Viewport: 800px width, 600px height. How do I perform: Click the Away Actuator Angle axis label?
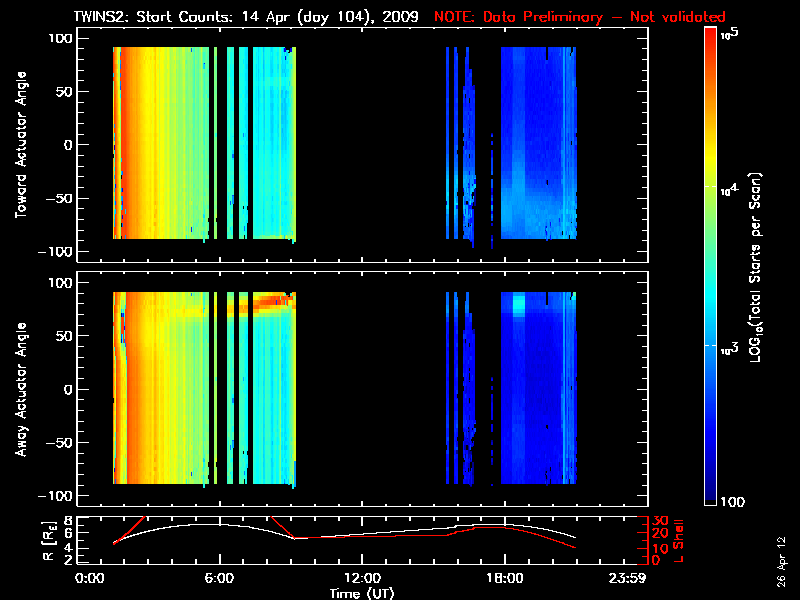point(20,389)
